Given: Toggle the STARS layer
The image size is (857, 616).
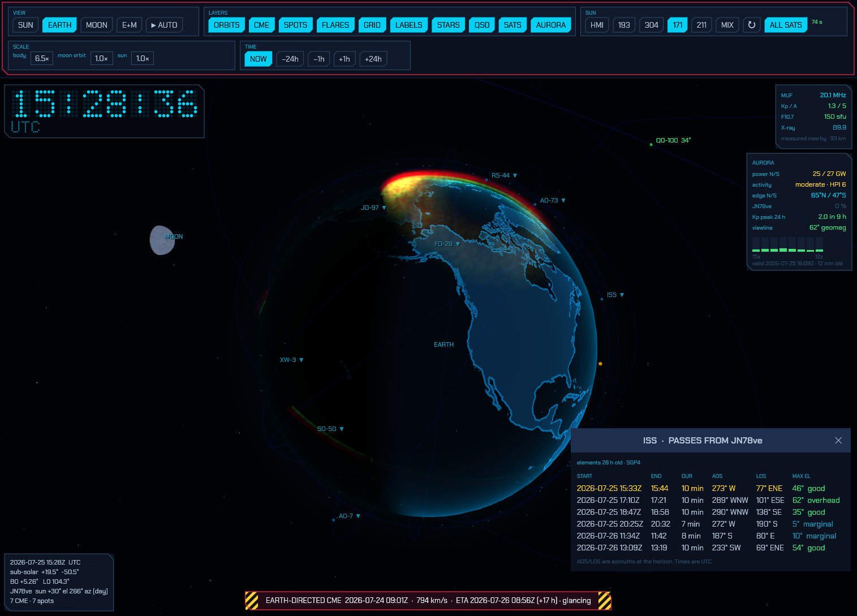Looking at the screenshot, I should pos(449,25).
